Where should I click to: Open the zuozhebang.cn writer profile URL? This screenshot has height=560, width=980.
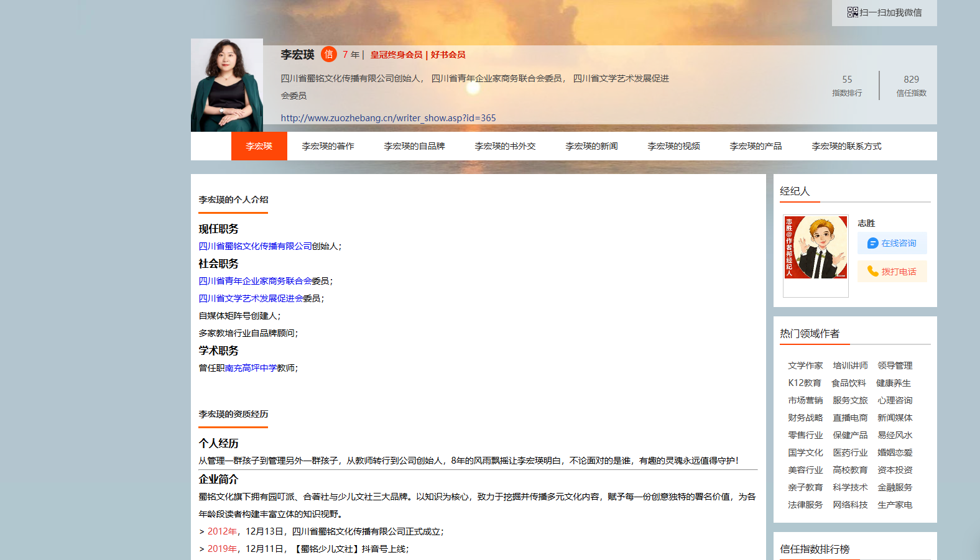(388, 118)
